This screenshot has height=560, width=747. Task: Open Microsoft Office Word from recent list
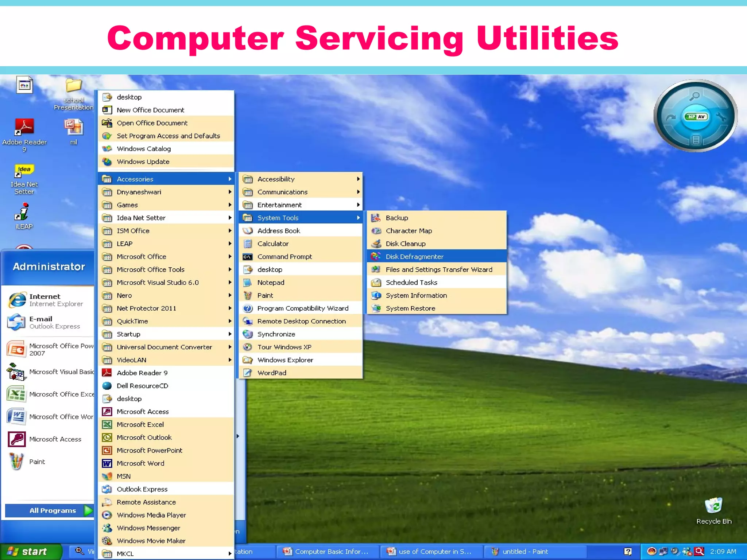50,417
